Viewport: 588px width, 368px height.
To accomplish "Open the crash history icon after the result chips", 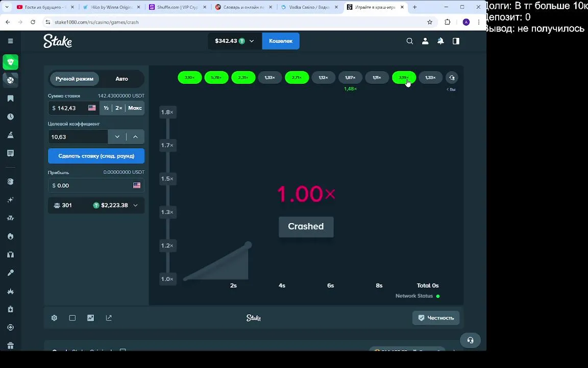I will click(452, 78).
